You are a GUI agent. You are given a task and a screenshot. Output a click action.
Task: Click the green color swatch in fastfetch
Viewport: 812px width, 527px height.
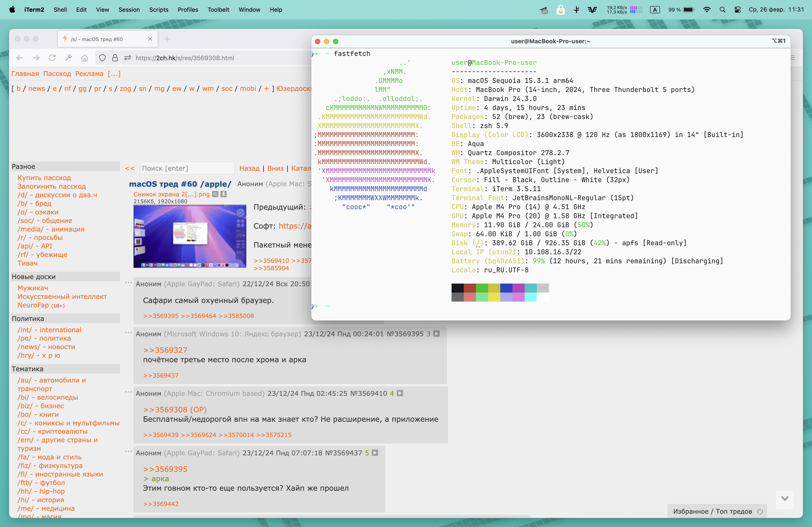tap(482, 288)
